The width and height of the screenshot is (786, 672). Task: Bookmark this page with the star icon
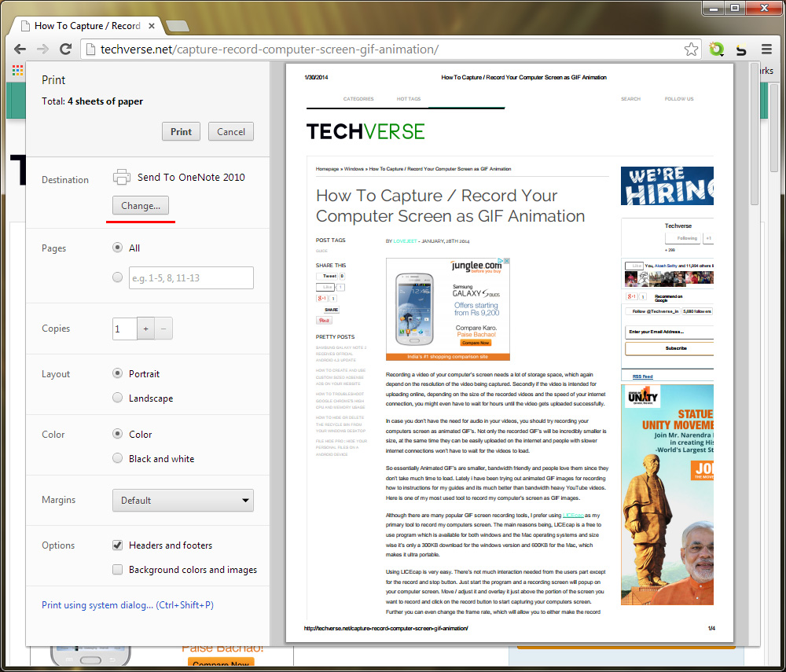click(691, 49)
